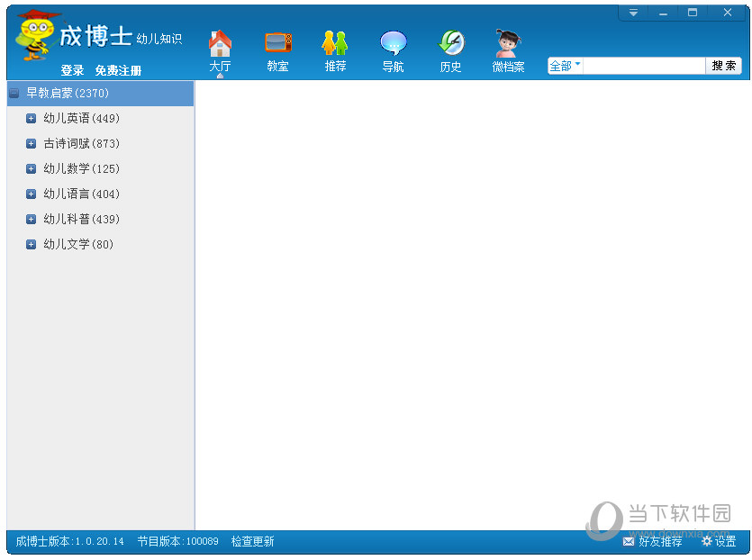
Task: Open the title bar dropdown menu arrow
Action: coord(633,13)
